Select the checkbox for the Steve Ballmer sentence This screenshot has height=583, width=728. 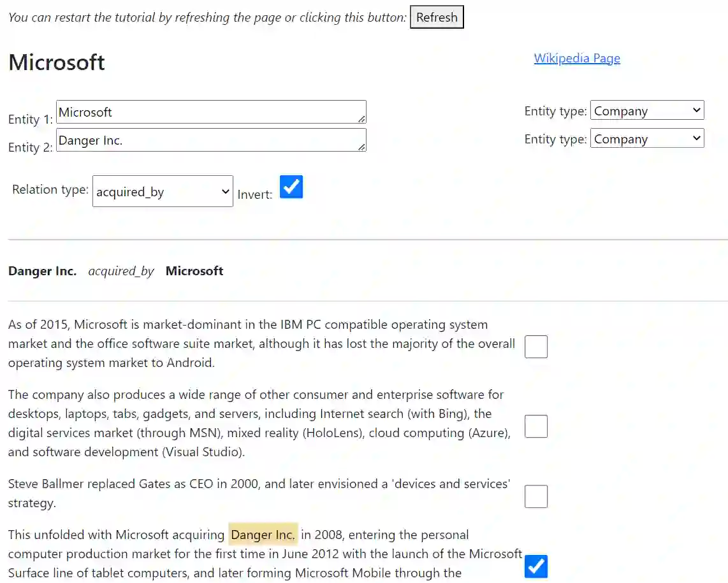[536, 496]
